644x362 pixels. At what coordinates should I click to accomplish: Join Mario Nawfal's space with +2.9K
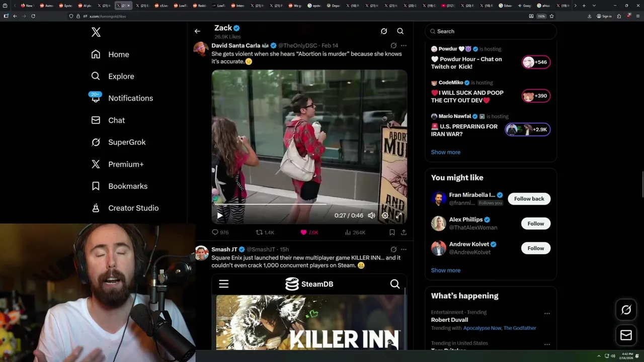pyautogui.click(x=527, y=130)
